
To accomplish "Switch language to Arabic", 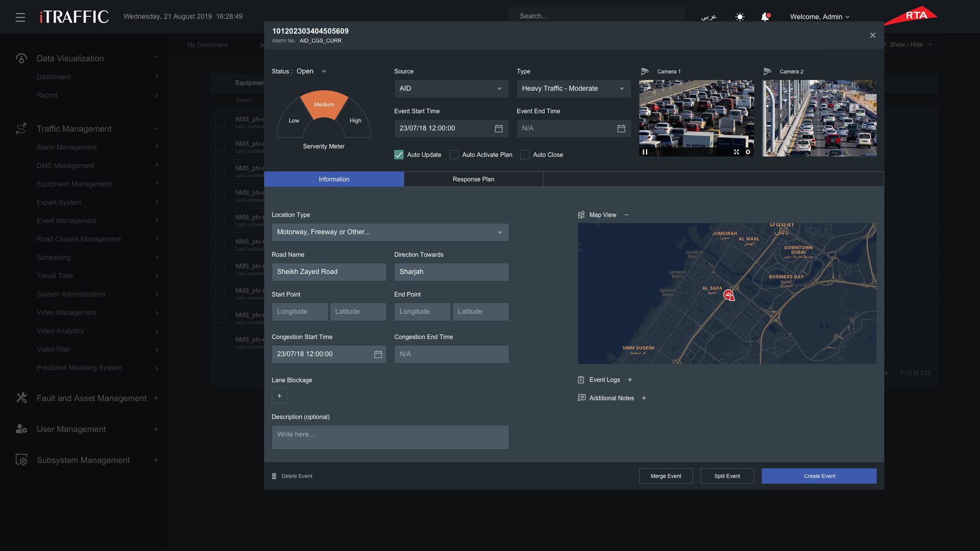I will click(x=708, y=17).
